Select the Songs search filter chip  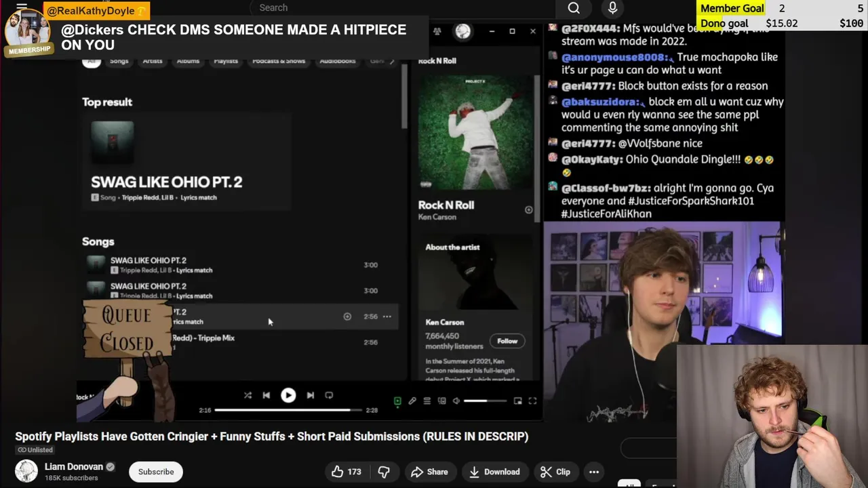[119, 61]
